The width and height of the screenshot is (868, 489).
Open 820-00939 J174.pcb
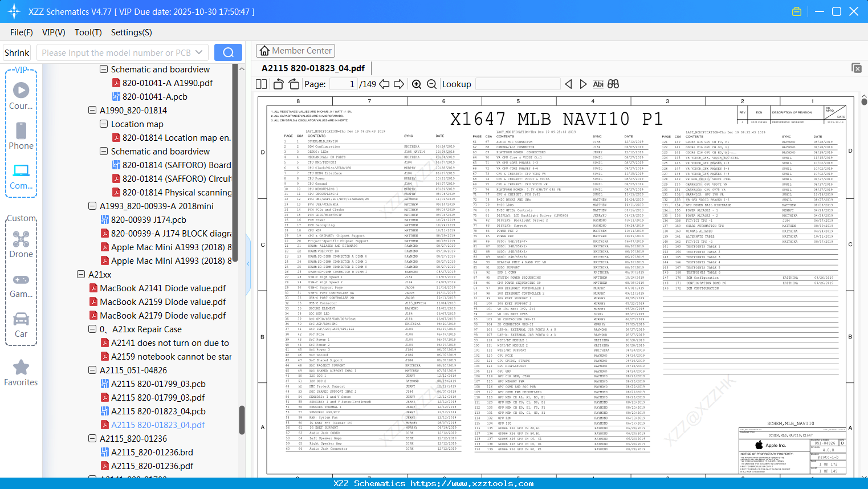[143, 219]
